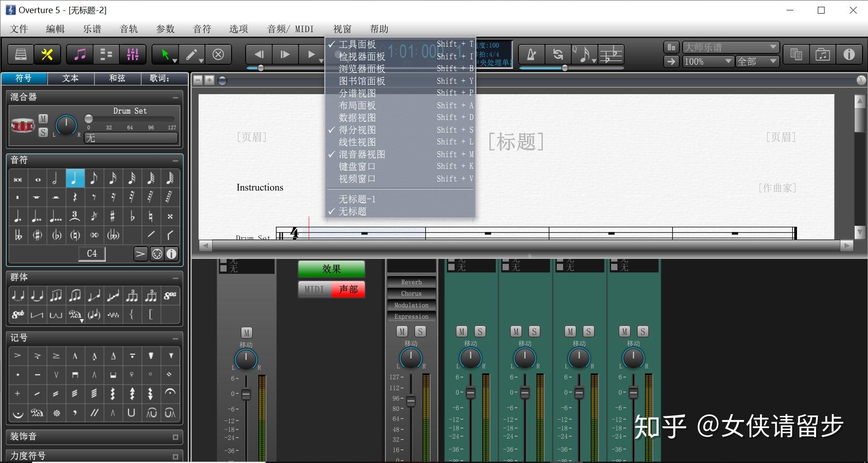Click the purple music note toolbar icon

[x=80, y=55]
